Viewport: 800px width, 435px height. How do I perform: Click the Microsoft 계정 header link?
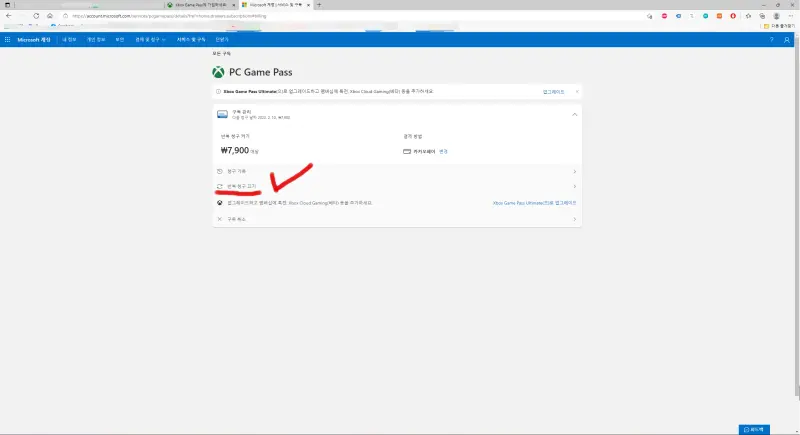coord(34,40)
